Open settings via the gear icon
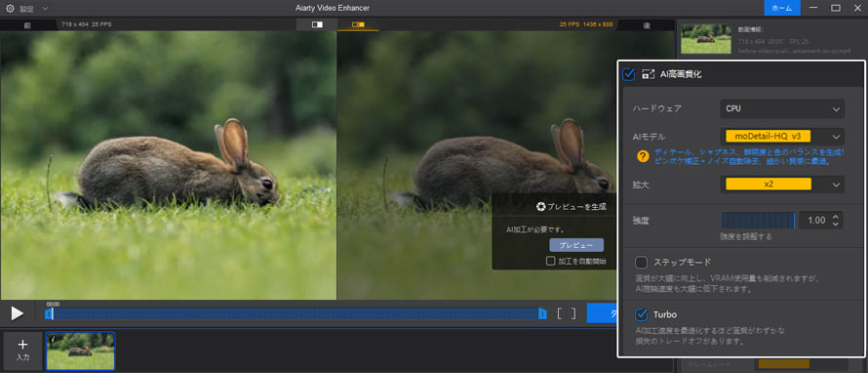 pyautogui.click(x=10, y=9)
